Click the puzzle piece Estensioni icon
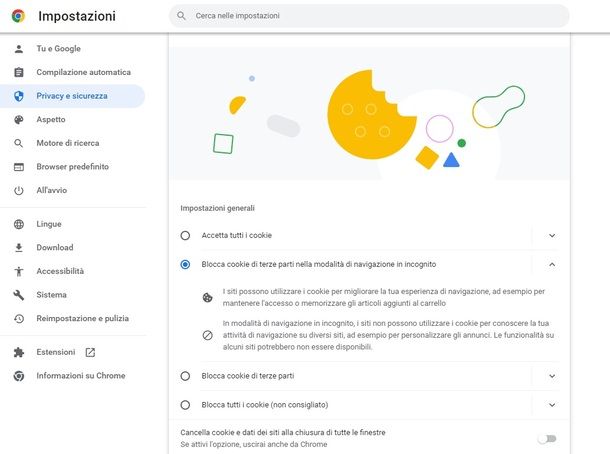The width and height of the screenshot is (610, 454). pyautogui.click(x=19, y=352)
